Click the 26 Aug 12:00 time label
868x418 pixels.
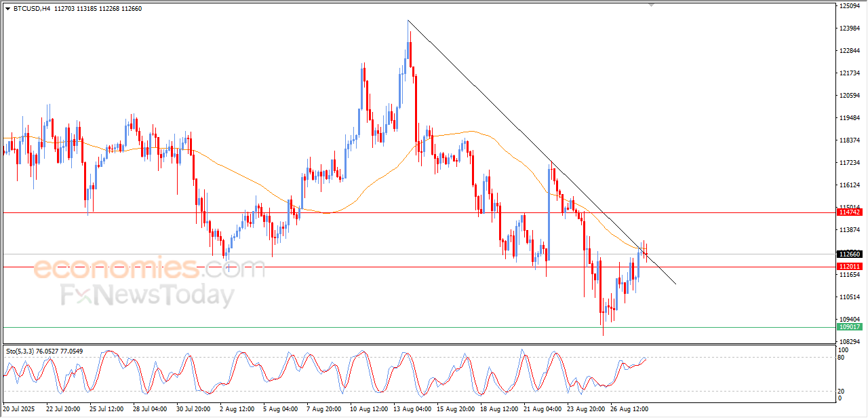click(x=629, y=409)
